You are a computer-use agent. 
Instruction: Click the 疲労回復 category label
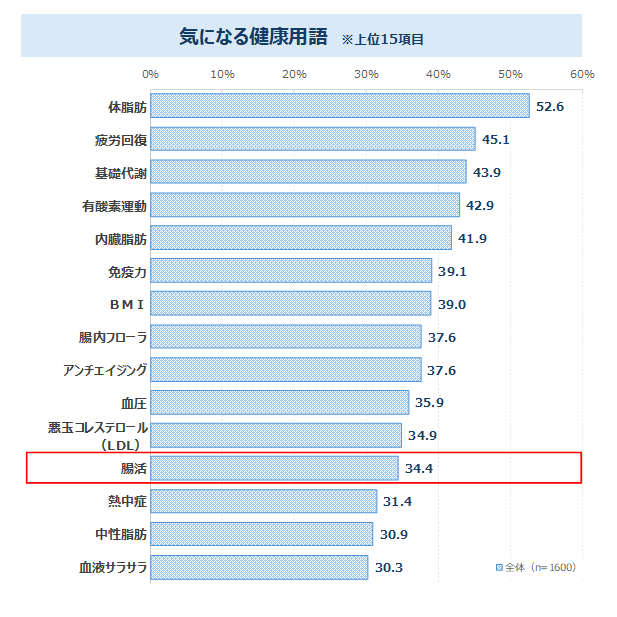(x=121, y=140)
